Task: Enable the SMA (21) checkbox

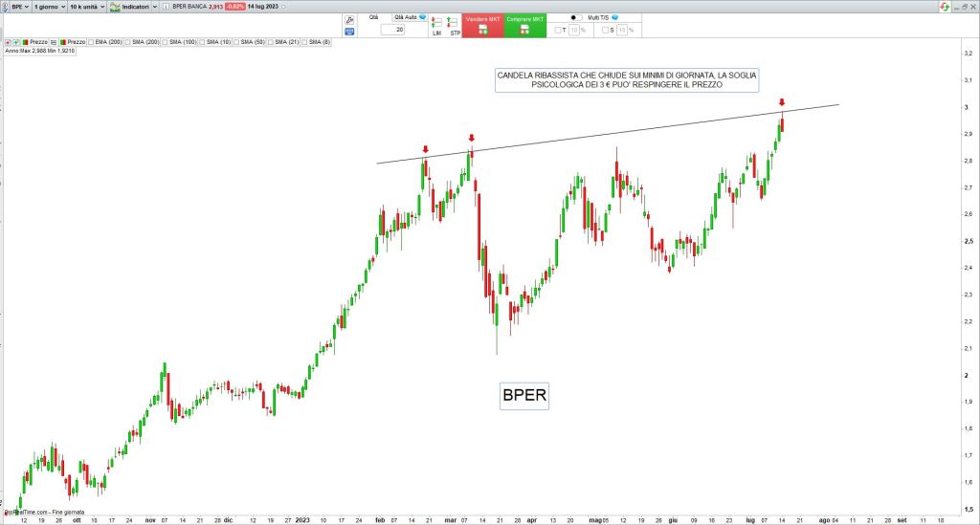Action: pos(271,42)
